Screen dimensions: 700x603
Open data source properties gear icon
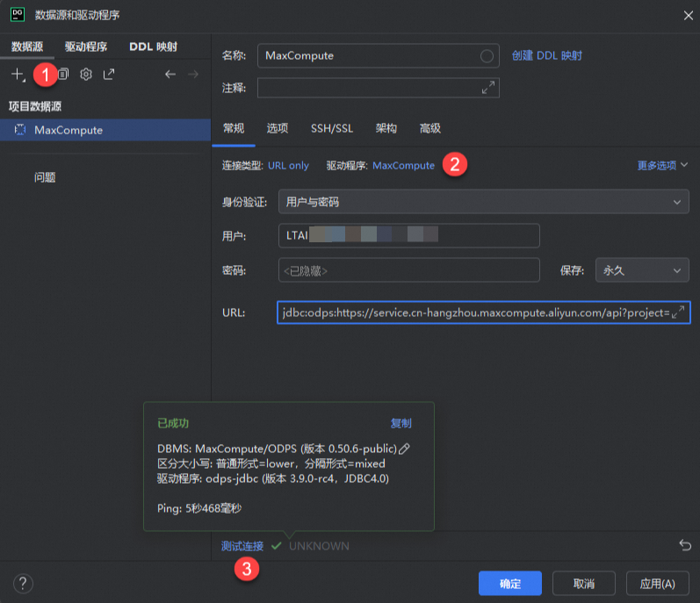tap(86, 74)
